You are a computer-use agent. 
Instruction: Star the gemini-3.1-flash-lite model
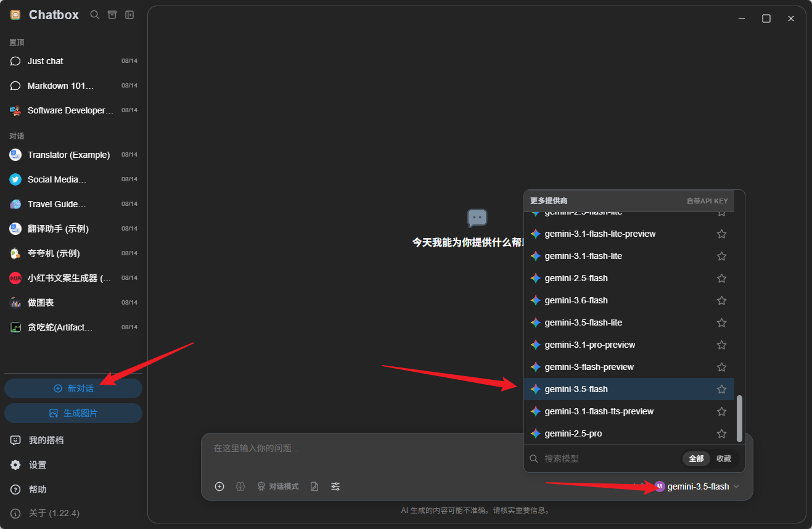click(721, 256)
